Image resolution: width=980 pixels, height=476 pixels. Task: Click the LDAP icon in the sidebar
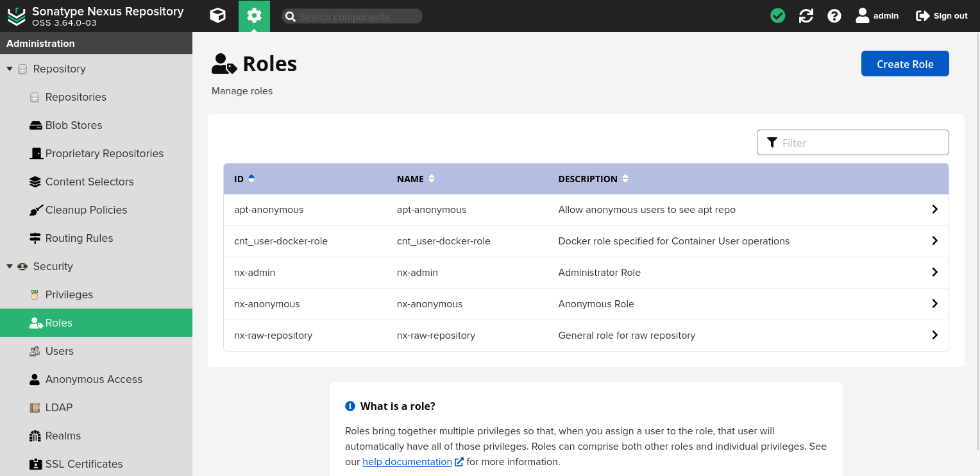[x=34, y=407]
